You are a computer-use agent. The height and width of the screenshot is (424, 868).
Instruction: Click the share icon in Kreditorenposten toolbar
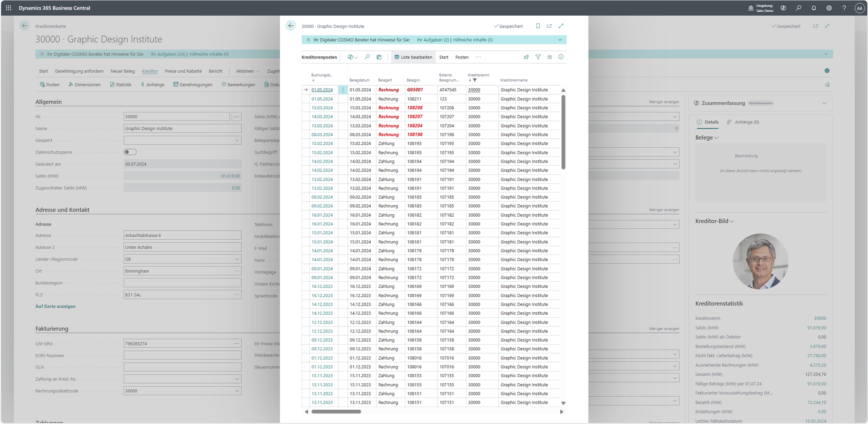point(526,57)
